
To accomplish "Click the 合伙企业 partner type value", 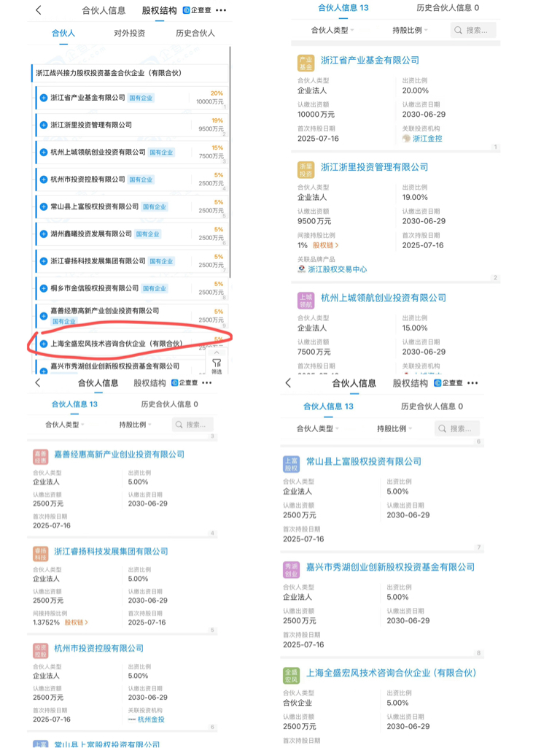I will tap(297, 703).
